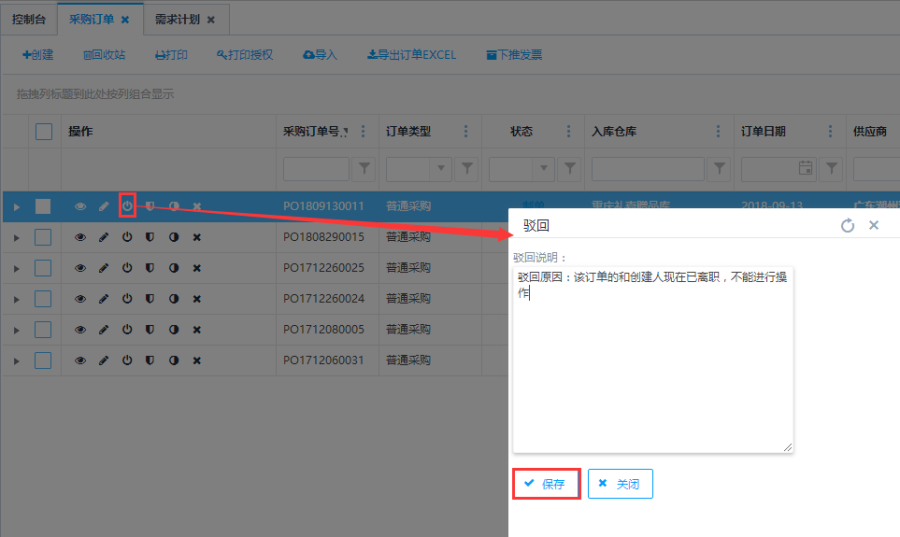Tick the checkbox for row PO1712260024

pos(43,299)
